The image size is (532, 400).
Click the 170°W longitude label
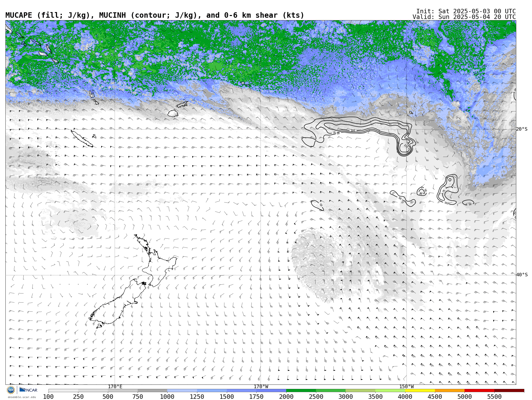(x=261, y=387)
